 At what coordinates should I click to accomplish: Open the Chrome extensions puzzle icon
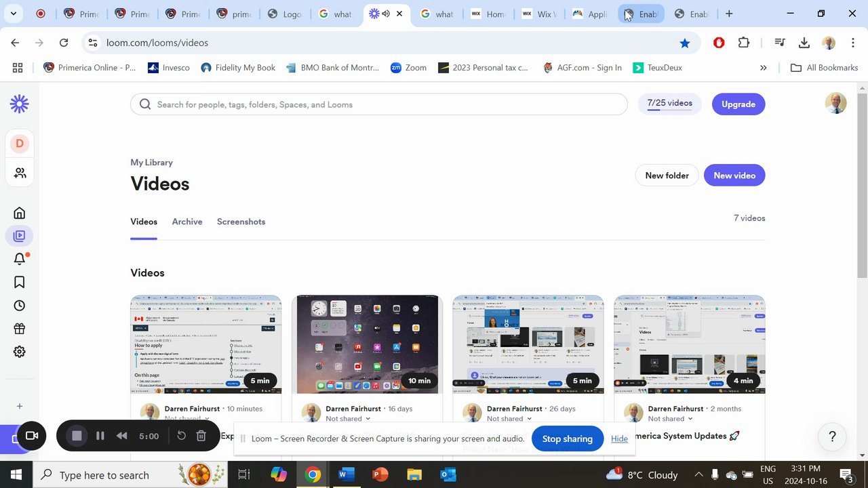pyautogui.click(x=744, y=43)
